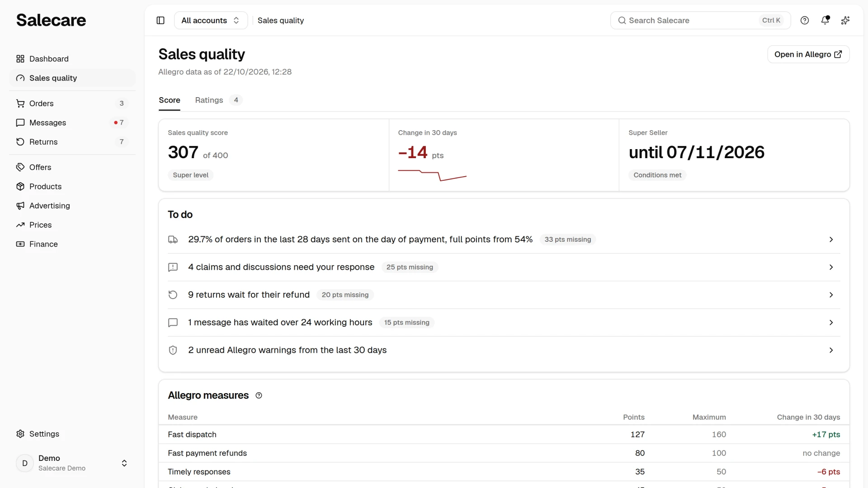Open the unread Allegro warnings chevron

click(831, 350)
